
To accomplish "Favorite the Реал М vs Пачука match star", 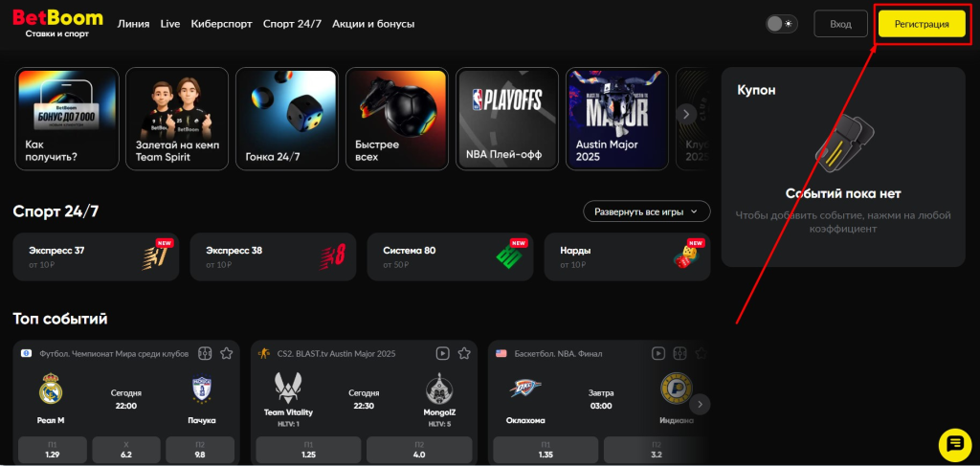I will coord(226,353).
